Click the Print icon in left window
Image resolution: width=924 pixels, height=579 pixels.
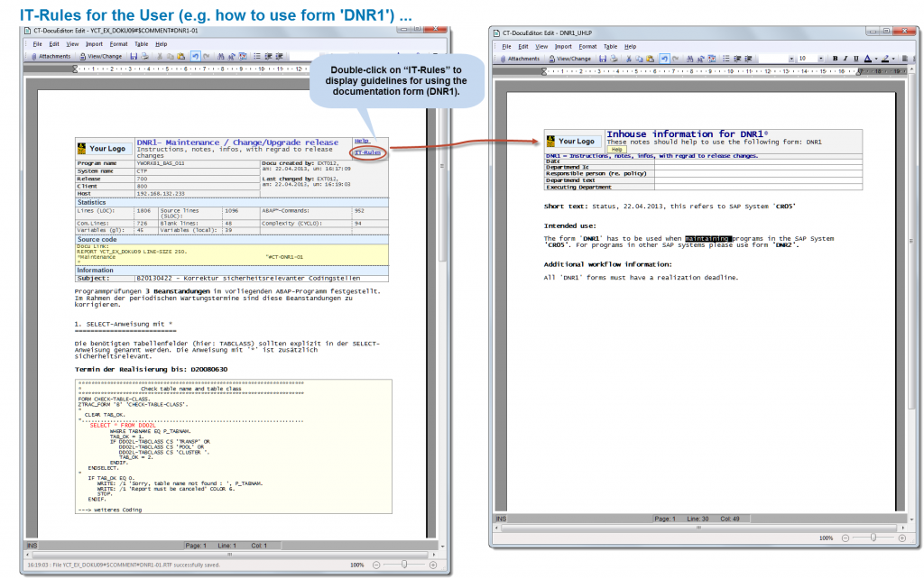tap(145, 54)
